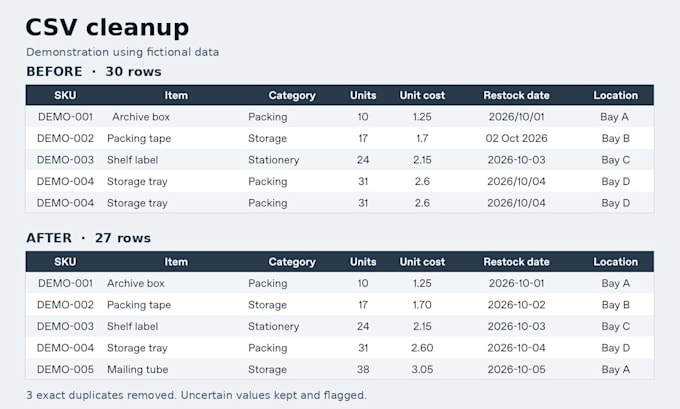Viewport: 680px width, 409px height.
Task: Click the "BEFORE · 30 rows" heading
Action: pyautogui.click(x=94, y=72)
